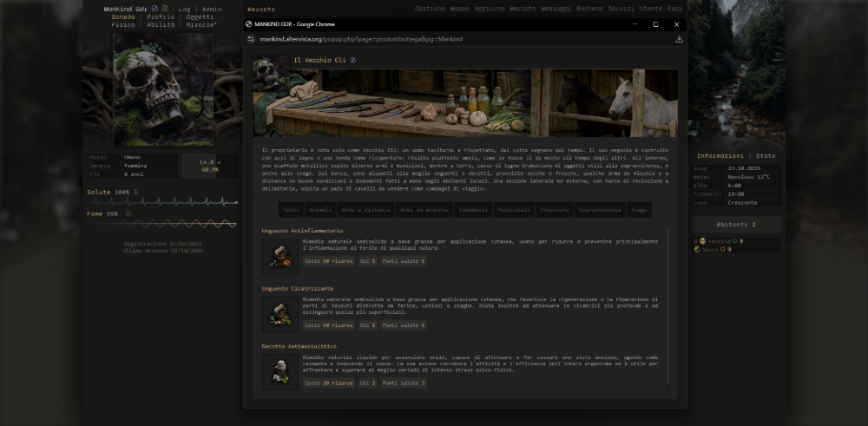
Task: Open the Log link in character header
Action: pyautogui.click(x=184, y=10)
